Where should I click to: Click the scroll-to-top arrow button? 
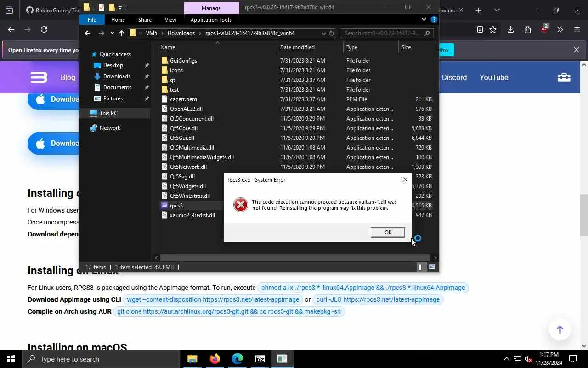(560, 329)
